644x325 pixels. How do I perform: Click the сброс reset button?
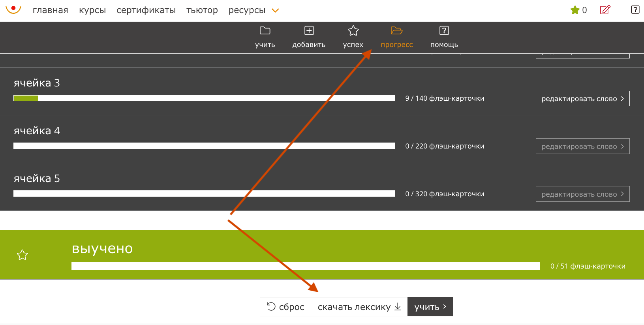pos(285,307)
